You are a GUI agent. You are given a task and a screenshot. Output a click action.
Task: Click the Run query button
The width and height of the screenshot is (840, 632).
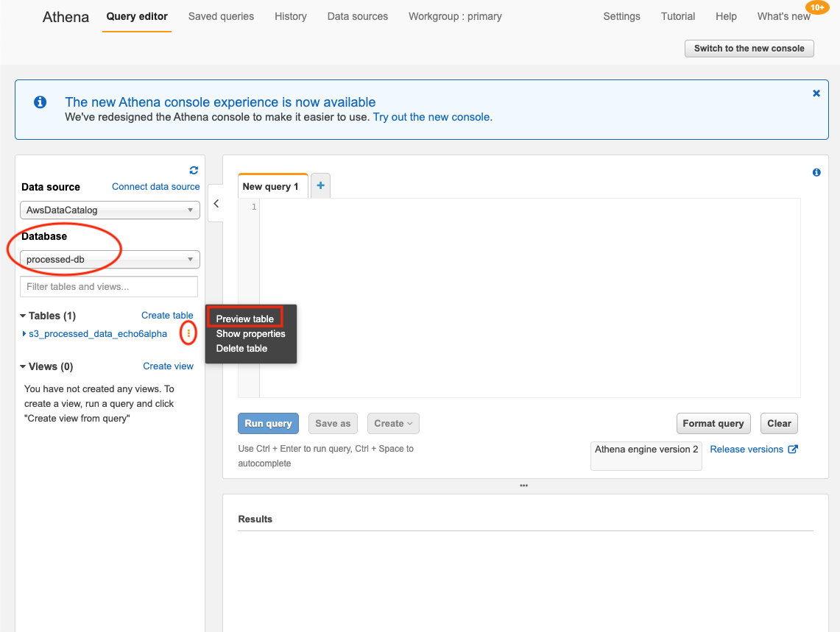point(268,424)
